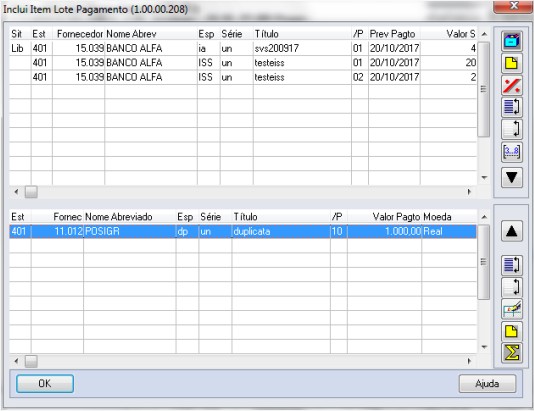Click the Série column header in the lower table

(x=215, y=217)
